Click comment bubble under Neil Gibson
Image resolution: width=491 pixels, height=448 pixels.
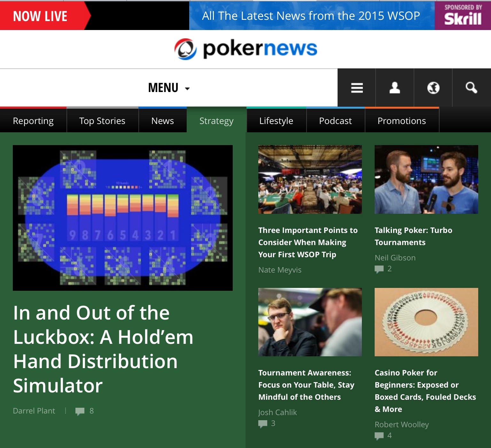click(379, 269)
